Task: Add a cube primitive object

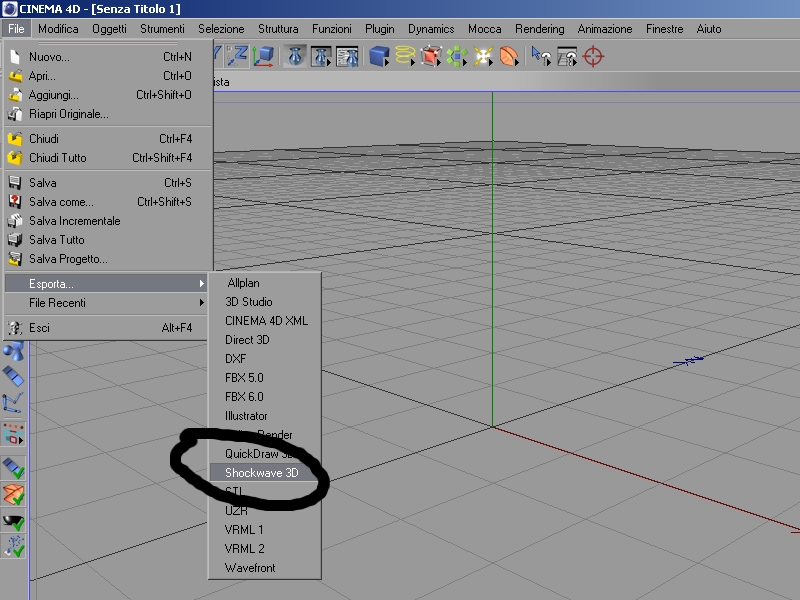Action: (x=379, y=56)
